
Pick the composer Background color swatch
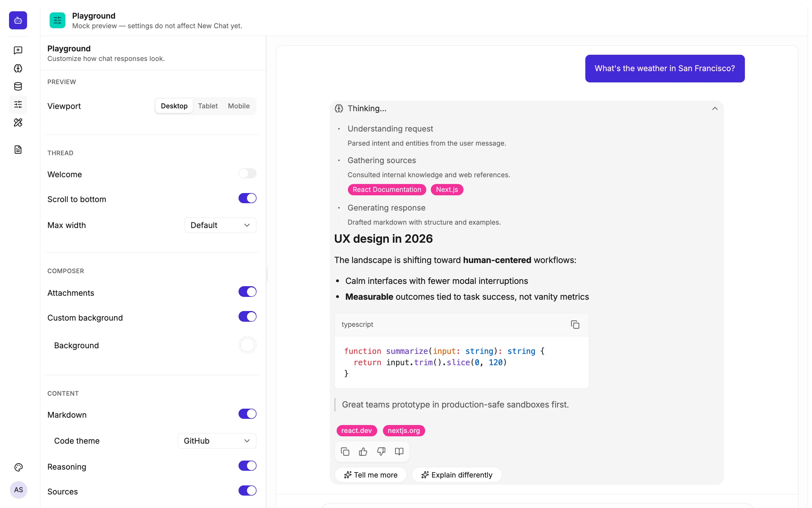tap(247, 345)
